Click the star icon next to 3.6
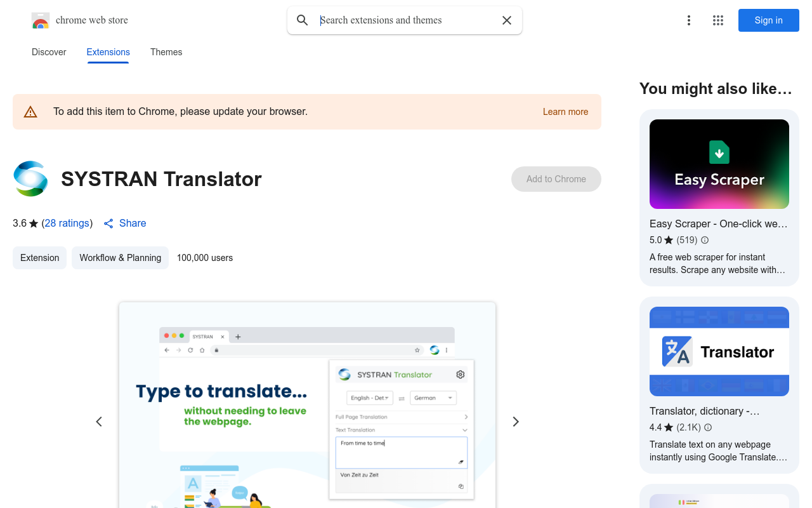The width and height of the screenshot is (812, 508). coord(34,224)
